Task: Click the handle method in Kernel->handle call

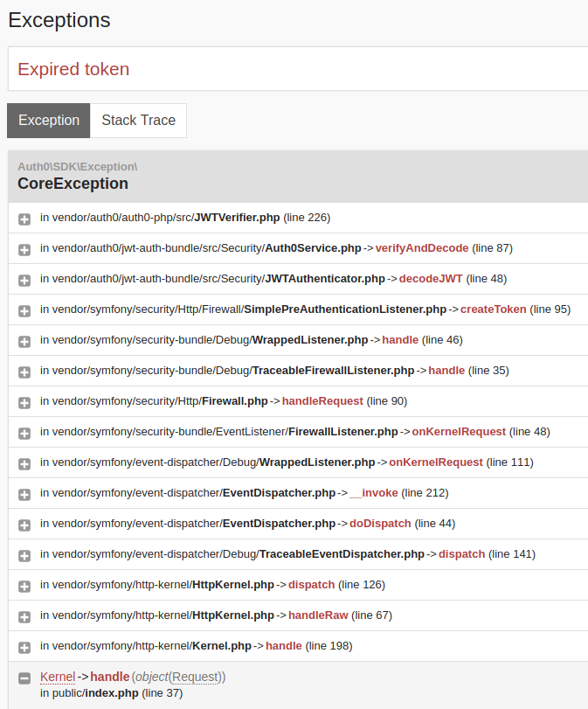Action: [110, 677]
